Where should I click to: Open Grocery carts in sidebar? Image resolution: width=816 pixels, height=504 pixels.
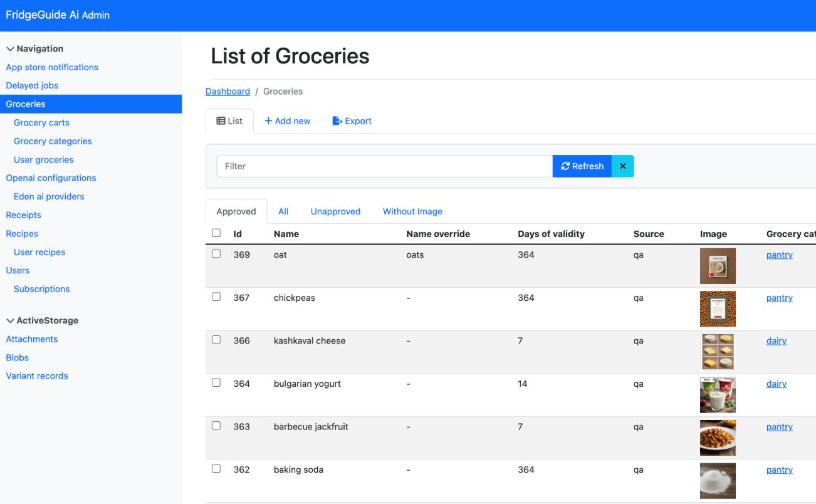41,123
